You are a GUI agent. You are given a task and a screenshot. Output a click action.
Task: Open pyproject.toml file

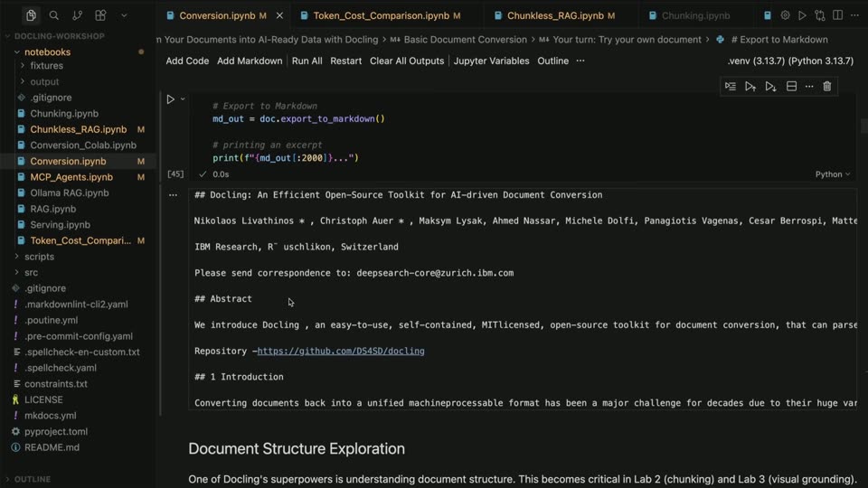tap(56, 432)
